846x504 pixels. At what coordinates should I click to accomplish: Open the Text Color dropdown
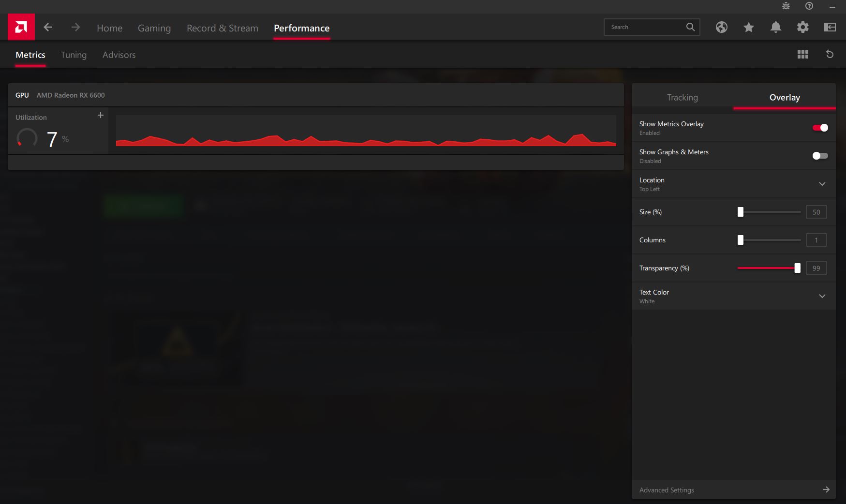[x=822, y=296]
